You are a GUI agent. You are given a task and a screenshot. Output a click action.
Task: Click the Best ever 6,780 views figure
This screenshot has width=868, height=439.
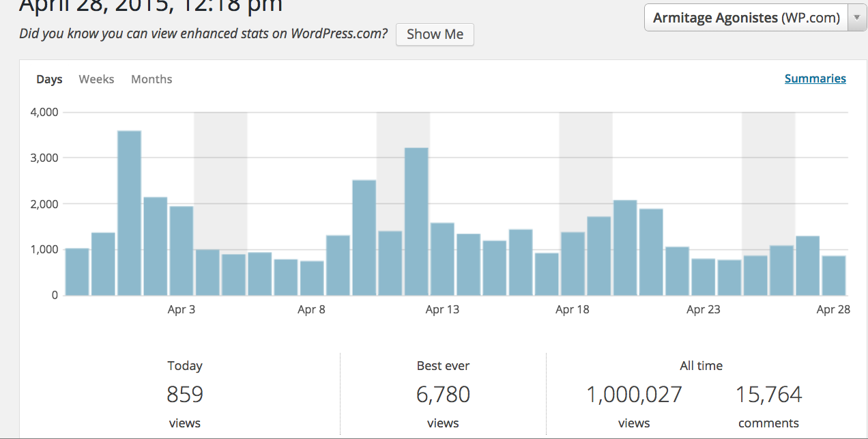point(443,395)
